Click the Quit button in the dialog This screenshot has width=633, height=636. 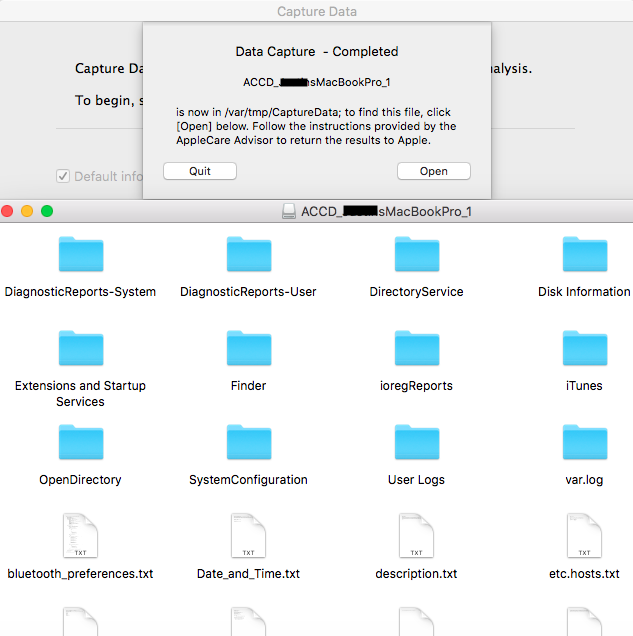[200, 171]
